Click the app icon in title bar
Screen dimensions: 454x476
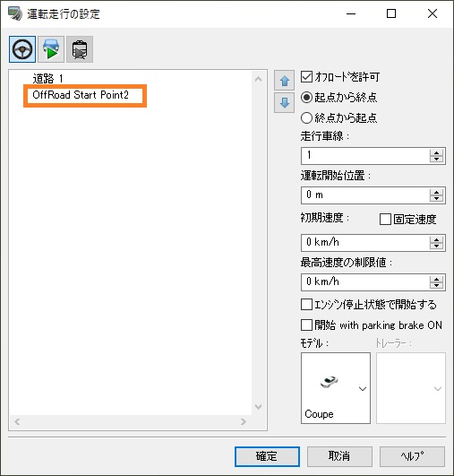(15, 13)
